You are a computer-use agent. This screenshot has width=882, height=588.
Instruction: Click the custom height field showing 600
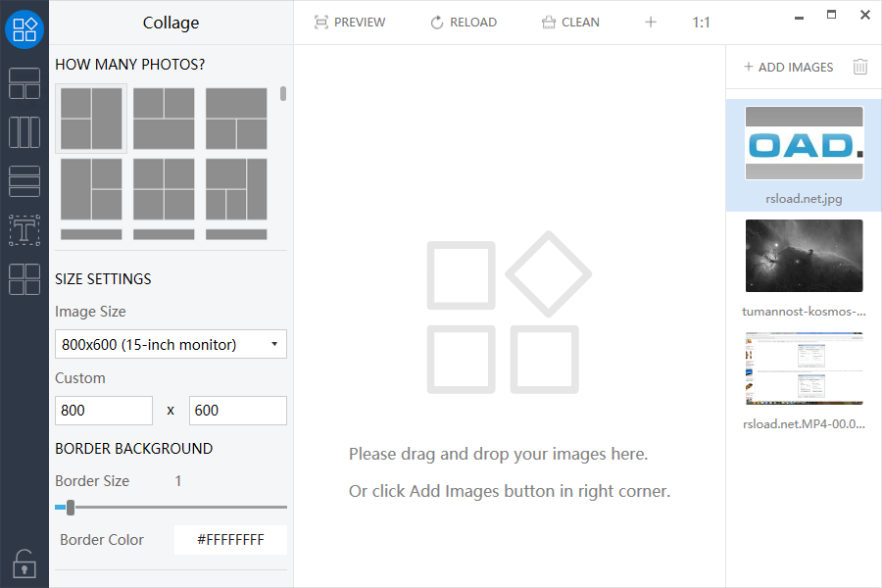coord(237,411)
